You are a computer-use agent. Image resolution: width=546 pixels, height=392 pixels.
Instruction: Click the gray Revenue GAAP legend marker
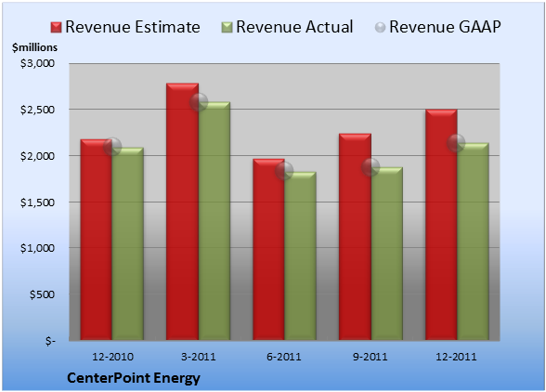(381, 27)
